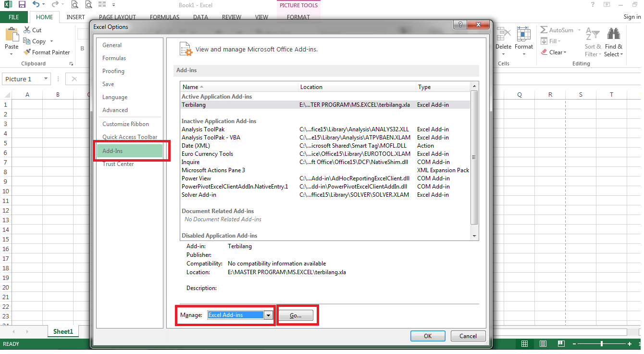Image resolution: width=644 pixels, height=354 pixels.
Task: Open Find & Select binoculars menu
Action: click(613, 43)
